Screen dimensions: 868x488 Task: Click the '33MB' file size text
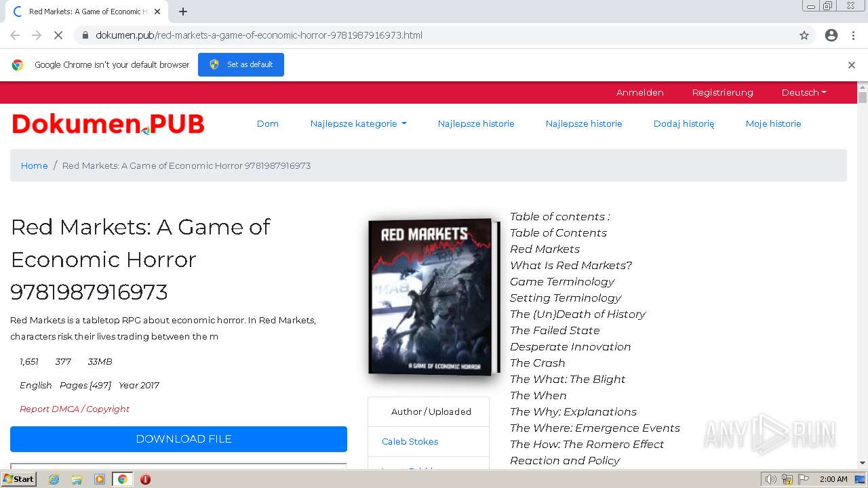(x=100, y=361)
